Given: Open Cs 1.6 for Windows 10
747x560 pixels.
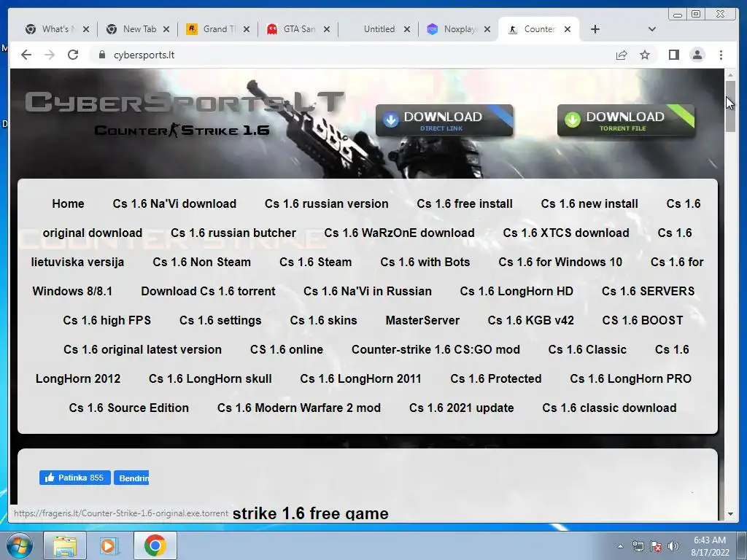Looking at the screenshot, I should (560, 262).
